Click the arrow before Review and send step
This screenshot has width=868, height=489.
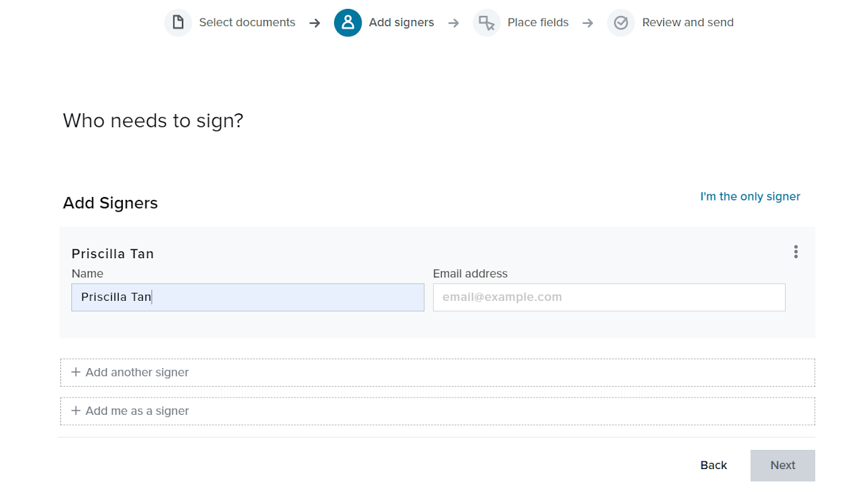point(588,23)
